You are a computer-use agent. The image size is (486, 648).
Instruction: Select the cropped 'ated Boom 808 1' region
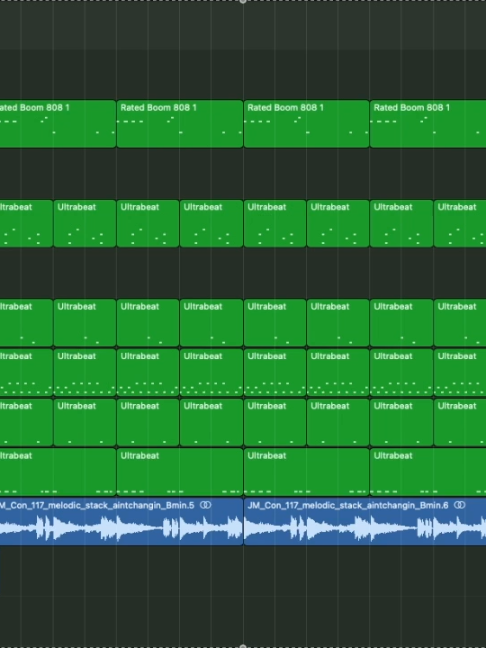[x=58, y=124]
